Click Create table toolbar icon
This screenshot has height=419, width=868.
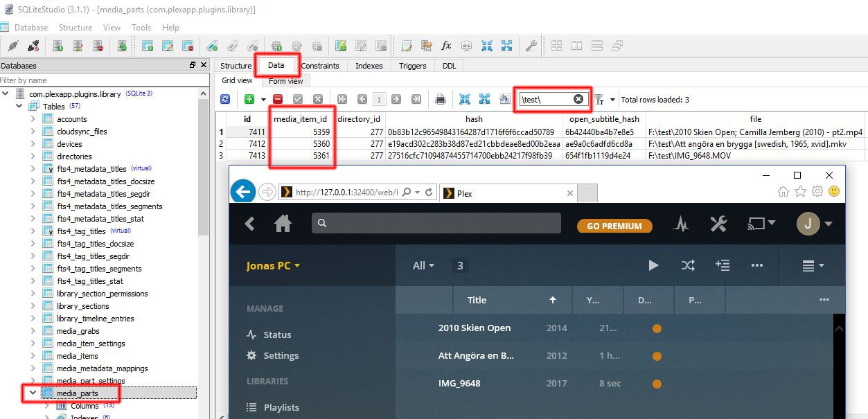coord(148,46)
